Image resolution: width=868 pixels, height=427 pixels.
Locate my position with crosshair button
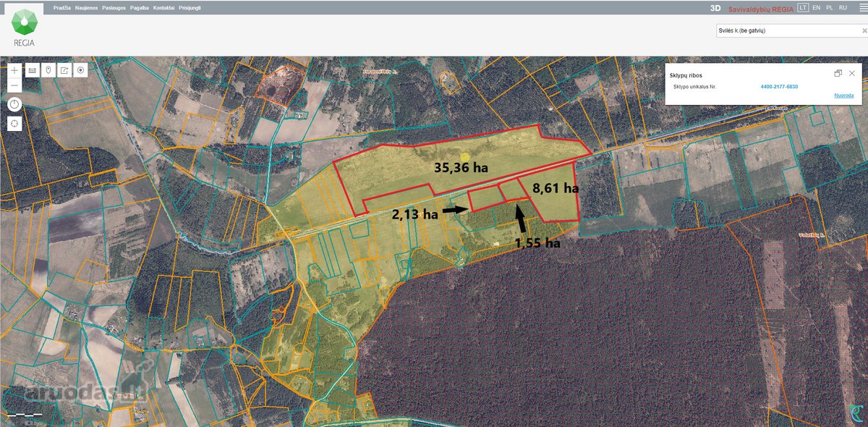click(14, 123)
